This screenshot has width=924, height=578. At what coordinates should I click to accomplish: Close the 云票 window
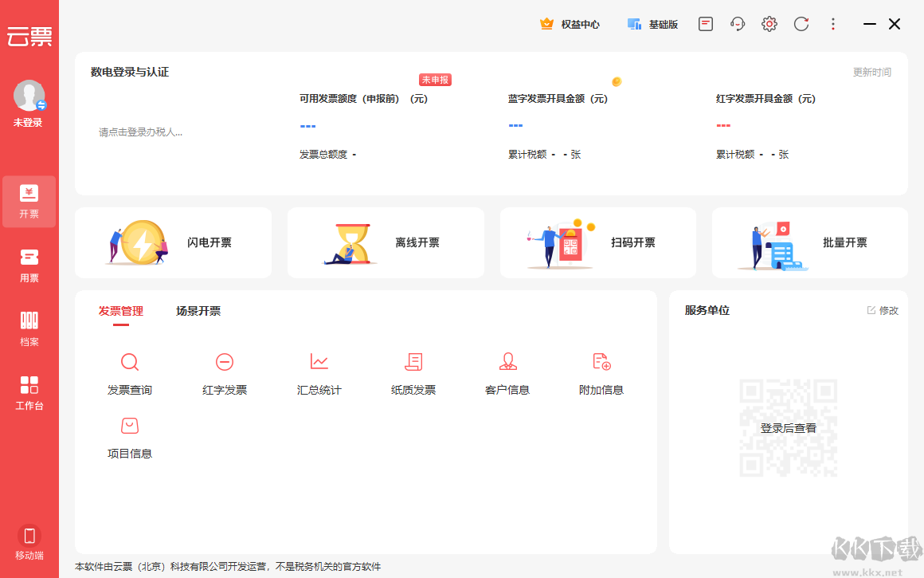coord(895,24)
